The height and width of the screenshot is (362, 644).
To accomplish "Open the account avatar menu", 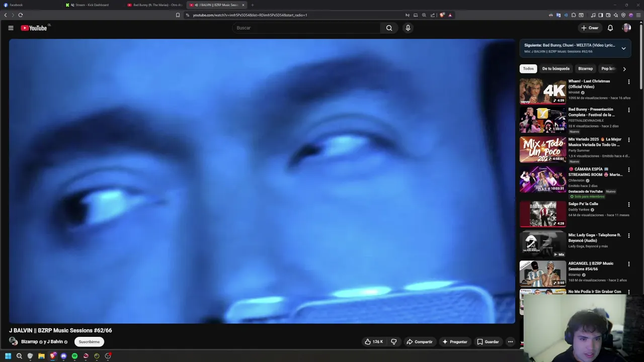I will pos(626,28).
